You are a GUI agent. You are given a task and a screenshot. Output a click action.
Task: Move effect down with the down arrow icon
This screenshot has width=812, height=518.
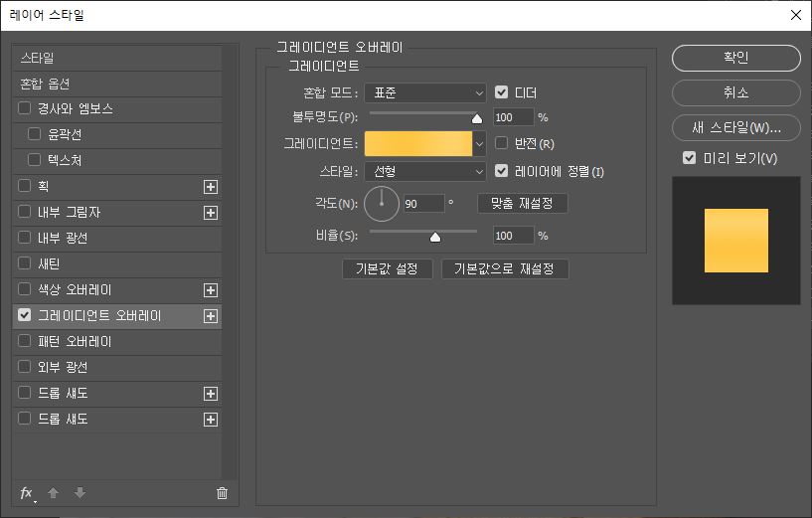80,493
